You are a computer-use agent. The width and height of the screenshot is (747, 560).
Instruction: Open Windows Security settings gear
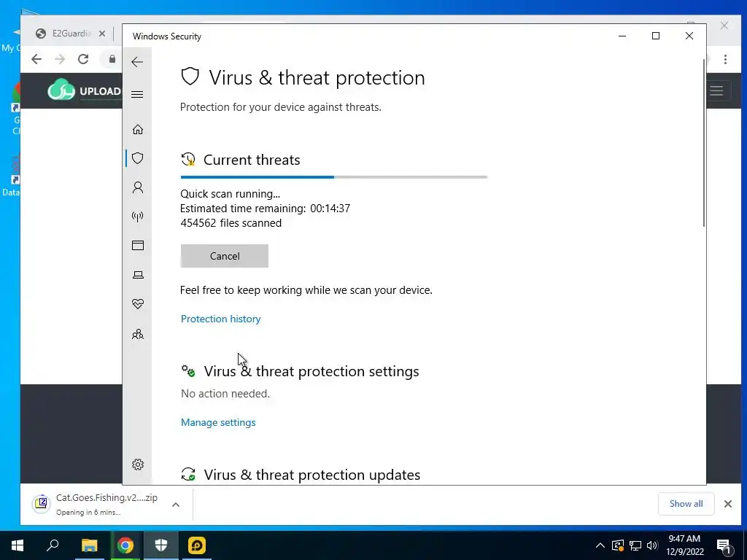tap(138, 464)
